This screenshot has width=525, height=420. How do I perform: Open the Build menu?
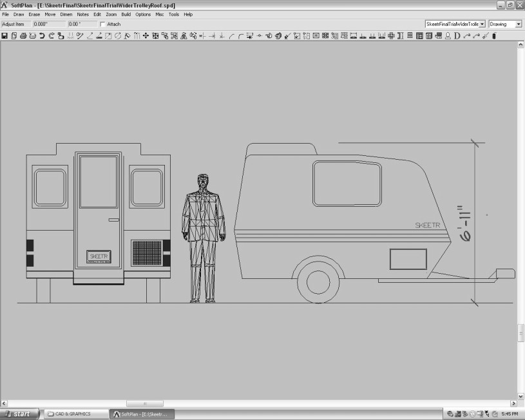[126, 14]
